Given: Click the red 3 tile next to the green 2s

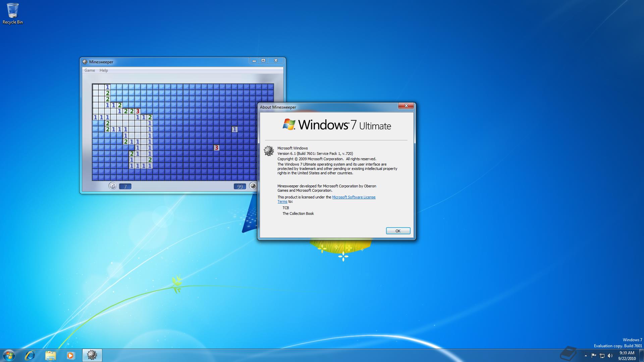Looking at the screenshot, I should [x=138, y=111].
